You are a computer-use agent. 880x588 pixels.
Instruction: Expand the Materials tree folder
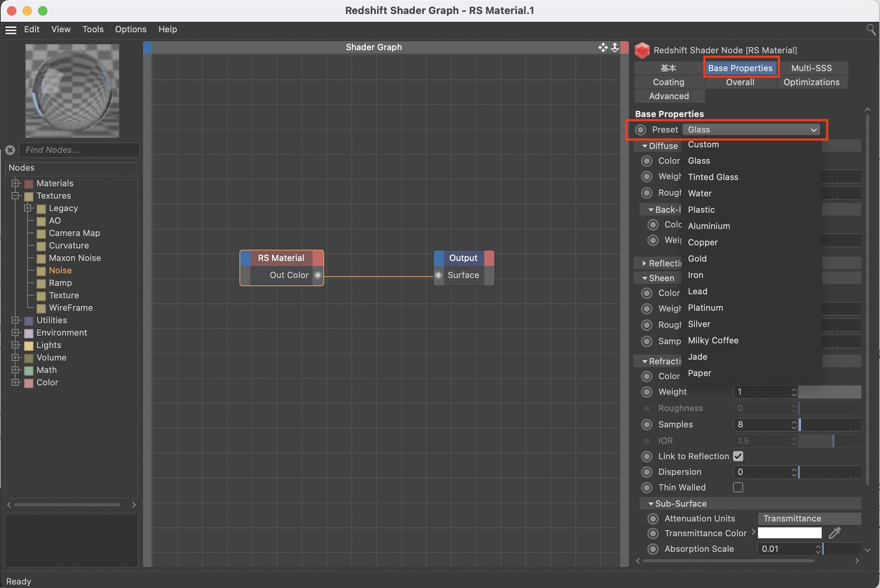[x=16, y=183]
